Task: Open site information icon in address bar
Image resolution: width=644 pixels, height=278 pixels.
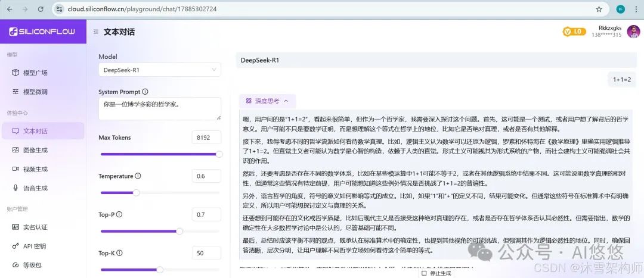Action: tap(59, 9)
